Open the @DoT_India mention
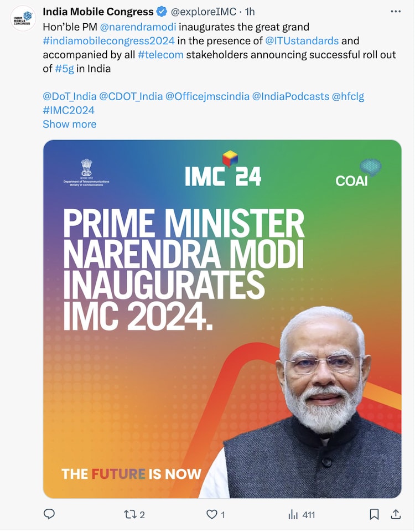Image resolution: width=415 pixels, height=532 pixels. 69,96
